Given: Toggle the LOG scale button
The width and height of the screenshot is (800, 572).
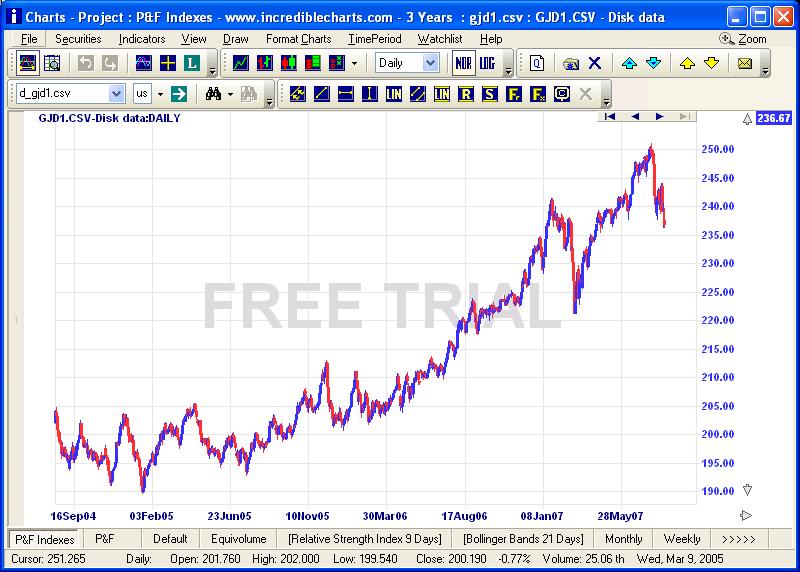Looking at the screenshot, I should click(x=487, y=63).
